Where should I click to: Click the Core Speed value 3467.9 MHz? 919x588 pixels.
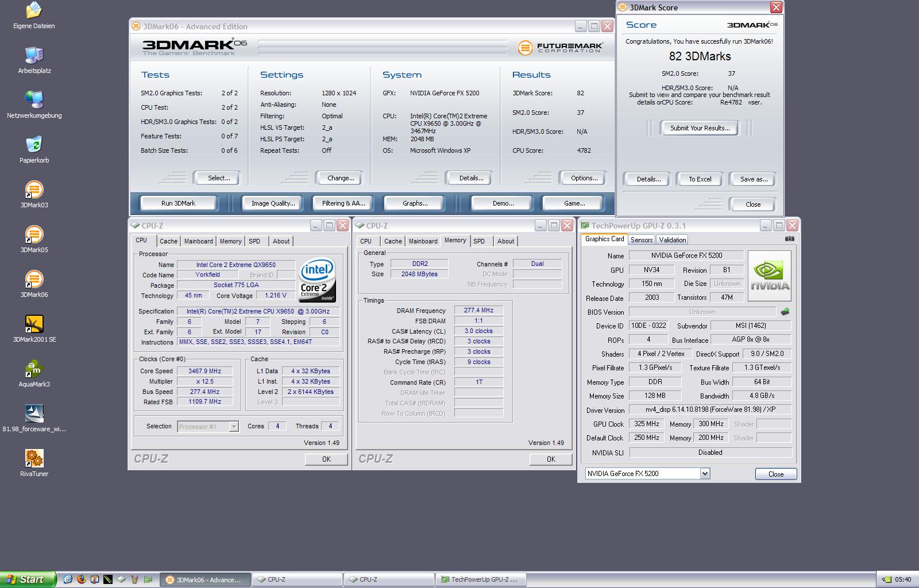point(204,371)
